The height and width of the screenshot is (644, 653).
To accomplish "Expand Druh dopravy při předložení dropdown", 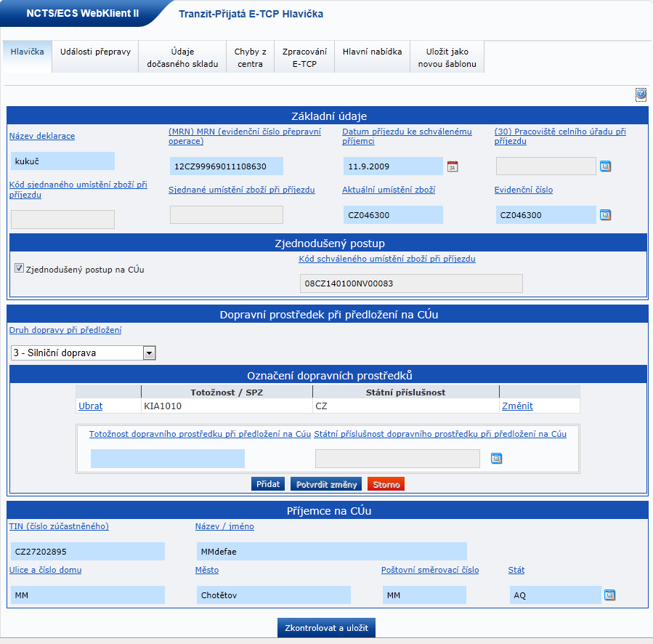I will (149, 353).
